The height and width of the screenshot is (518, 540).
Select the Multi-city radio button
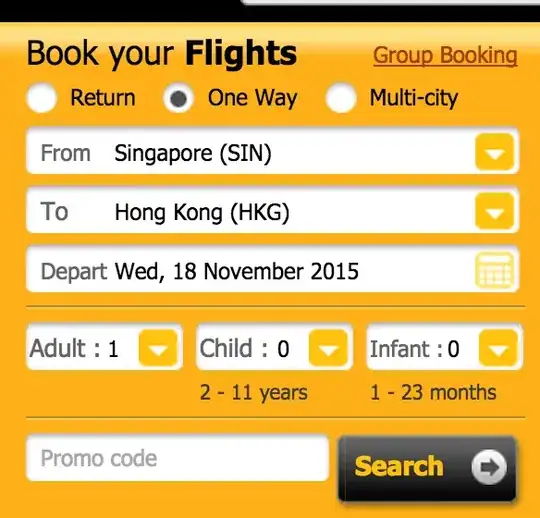coord(341,98)
